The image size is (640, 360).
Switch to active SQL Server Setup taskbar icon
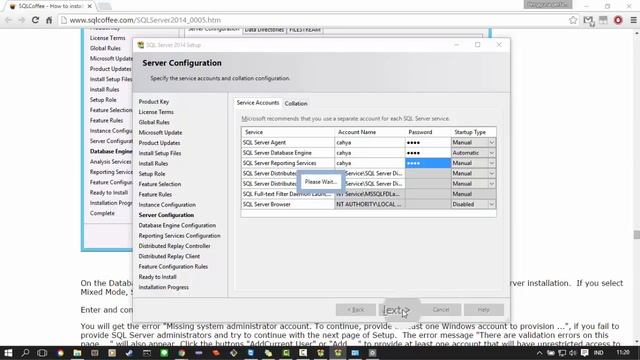[x=338, y=353]
